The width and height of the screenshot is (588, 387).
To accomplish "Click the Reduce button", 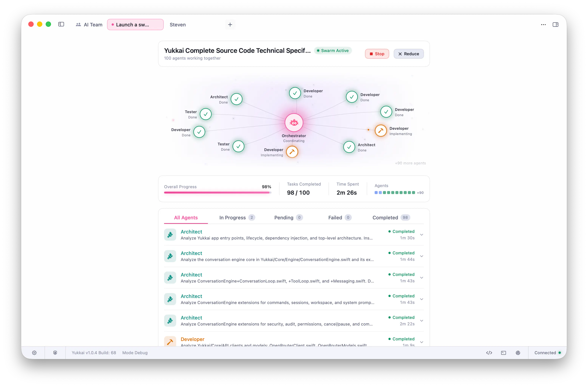I will (408, 54).
